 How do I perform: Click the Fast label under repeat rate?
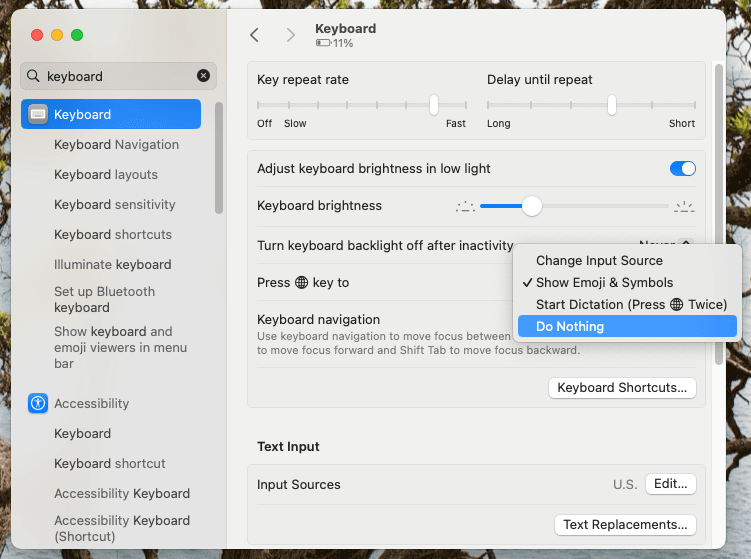[455, 124]
